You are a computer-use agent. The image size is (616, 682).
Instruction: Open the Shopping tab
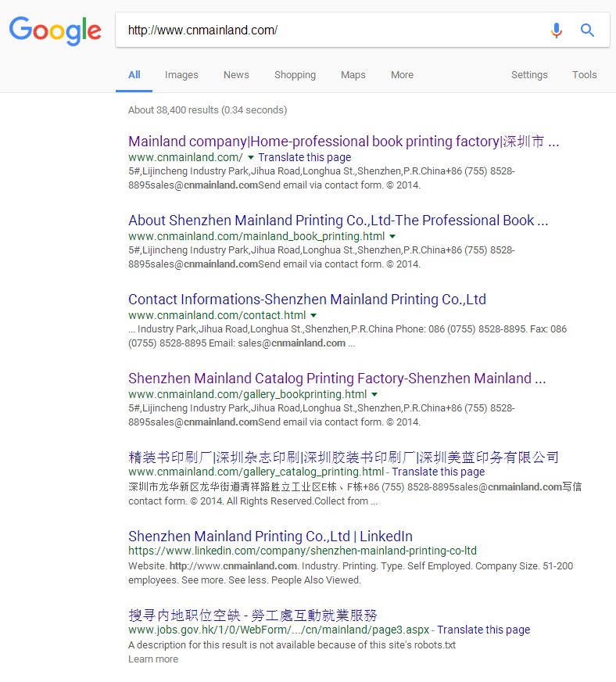point(295,75)
